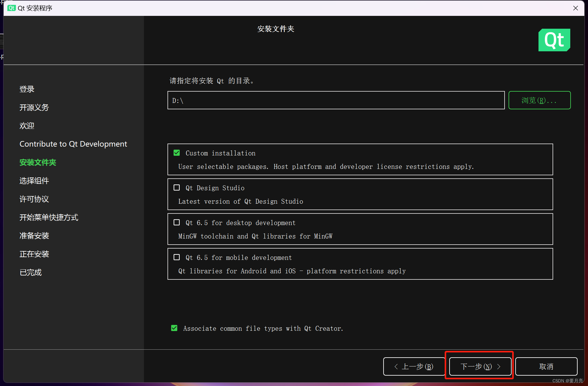Select the 选择组件 step in the sidebar
588x386 pixels.
coord(34,181)
